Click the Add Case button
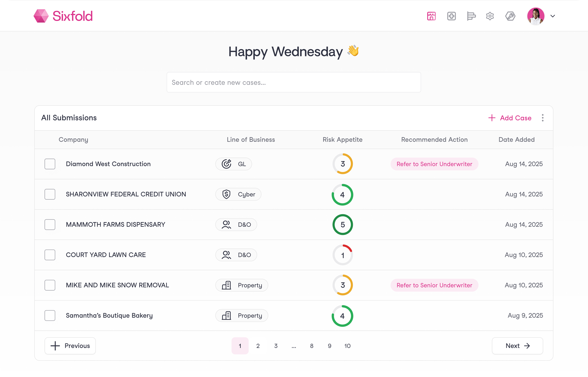The height and width of the screenshot is (377, 588). point(510,118)
